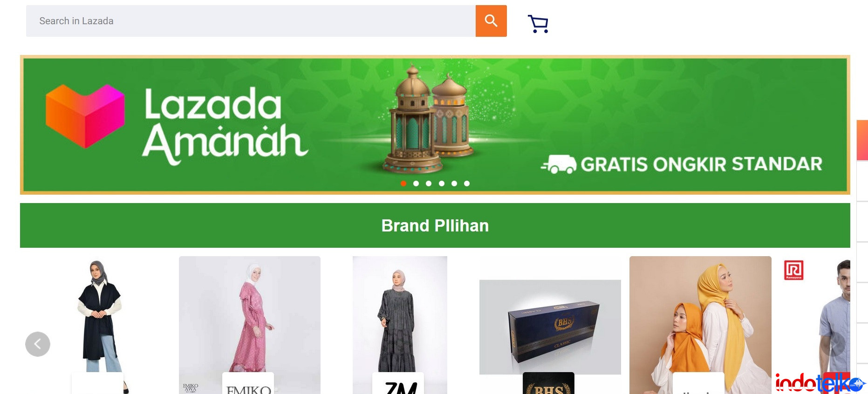Select the second banner slide dot
The height and width of the screenshot is (394, 868).
click(x=416, y=183)
